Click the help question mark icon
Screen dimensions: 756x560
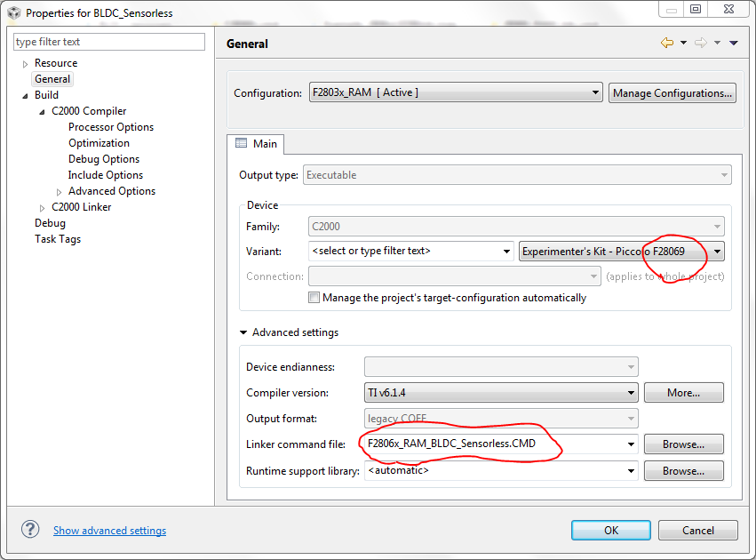[31, 530]
